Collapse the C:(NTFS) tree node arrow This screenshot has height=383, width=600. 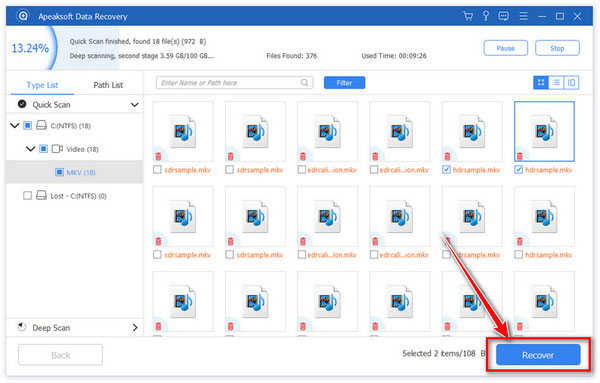coord(15,125)
